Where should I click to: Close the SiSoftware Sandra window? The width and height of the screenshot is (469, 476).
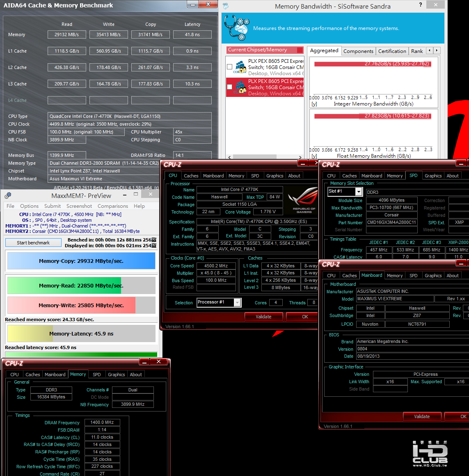[x=436, y=5]
